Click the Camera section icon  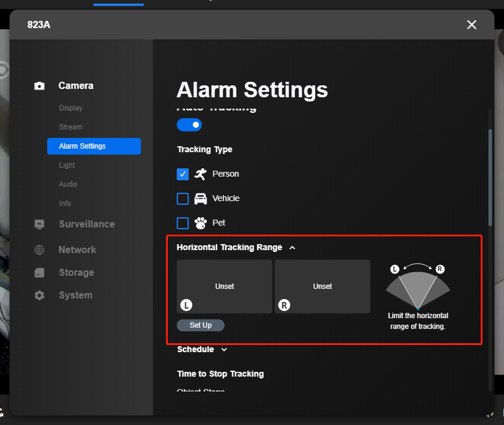39,86
